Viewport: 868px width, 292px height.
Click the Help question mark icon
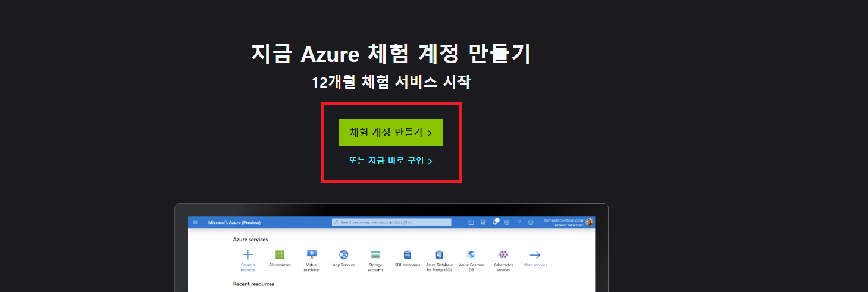pos(519,222)
